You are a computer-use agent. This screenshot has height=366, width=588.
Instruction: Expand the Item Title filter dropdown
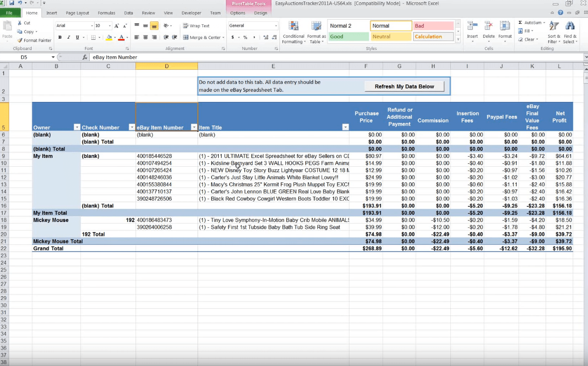(345, 127)
